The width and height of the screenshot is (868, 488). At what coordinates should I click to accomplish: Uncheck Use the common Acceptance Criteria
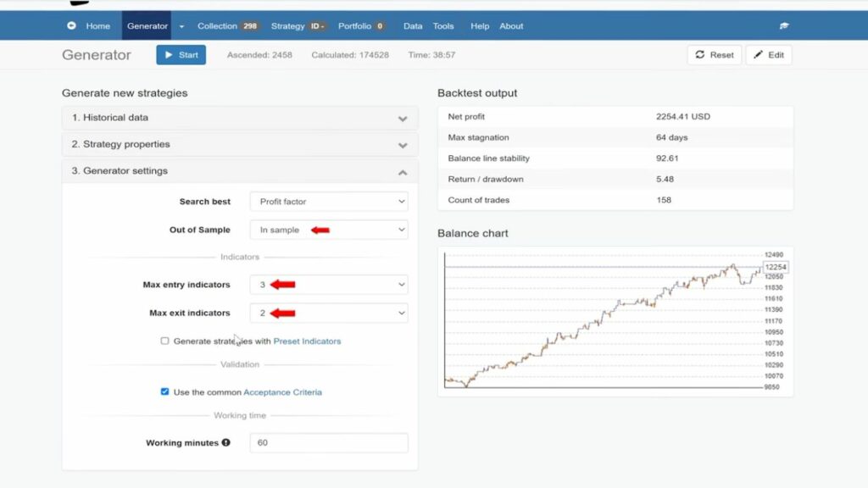164,392
